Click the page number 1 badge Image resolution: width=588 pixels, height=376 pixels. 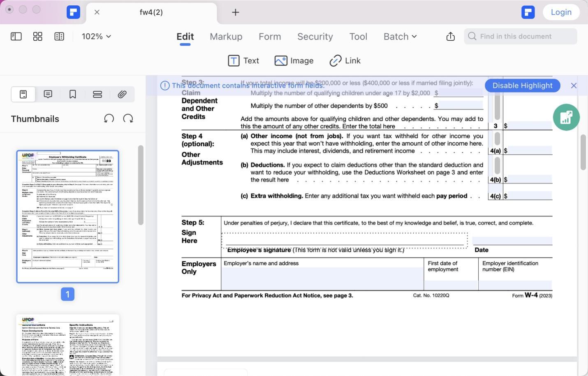click(68, 294)
